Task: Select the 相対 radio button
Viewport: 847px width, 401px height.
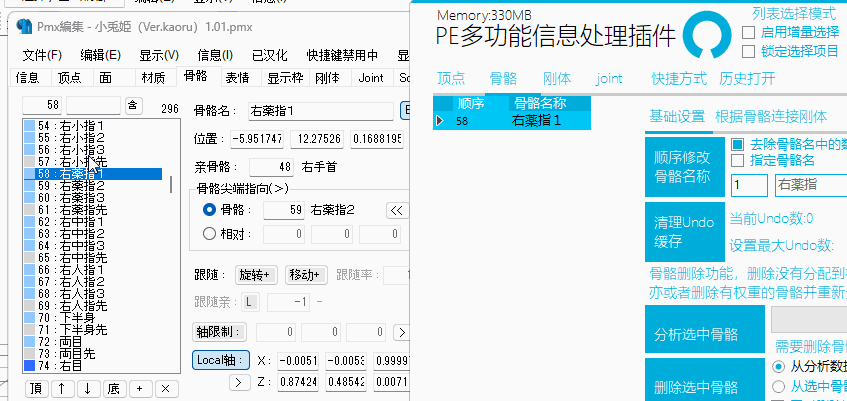Action: coord(209,234)
